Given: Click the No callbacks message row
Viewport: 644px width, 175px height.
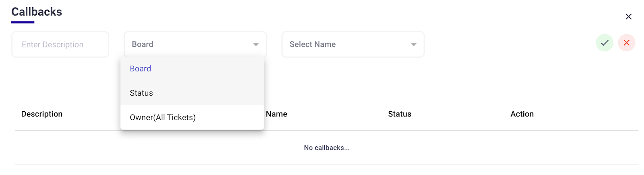Looking at the screenshot, I should (x=326, y=148).
